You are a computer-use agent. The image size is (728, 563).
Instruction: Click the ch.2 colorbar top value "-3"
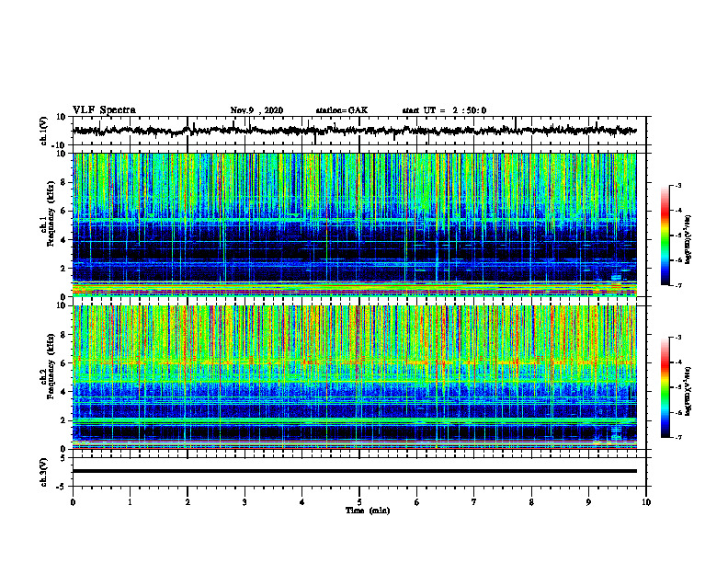coord(677,338)
